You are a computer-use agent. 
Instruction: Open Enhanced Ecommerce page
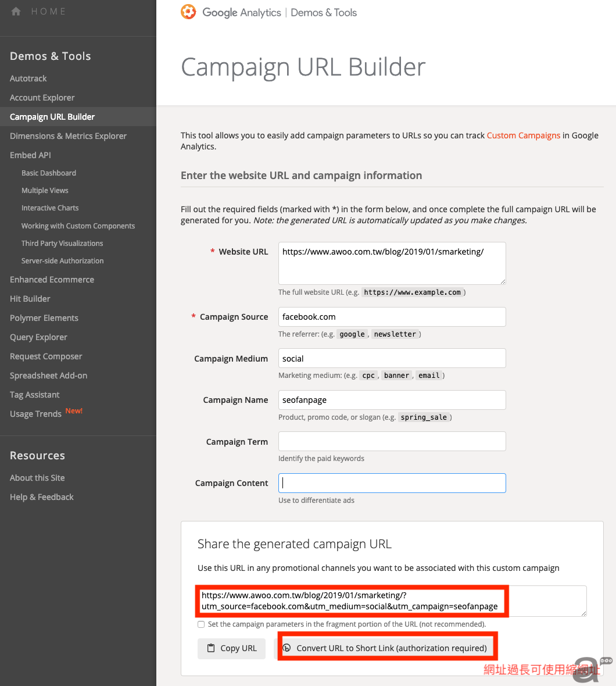52,280
